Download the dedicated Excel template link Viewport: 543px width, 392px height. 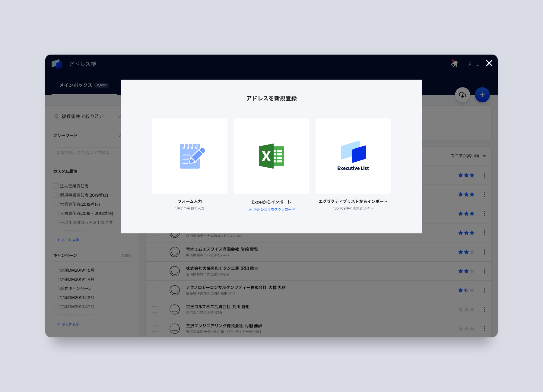271,209
